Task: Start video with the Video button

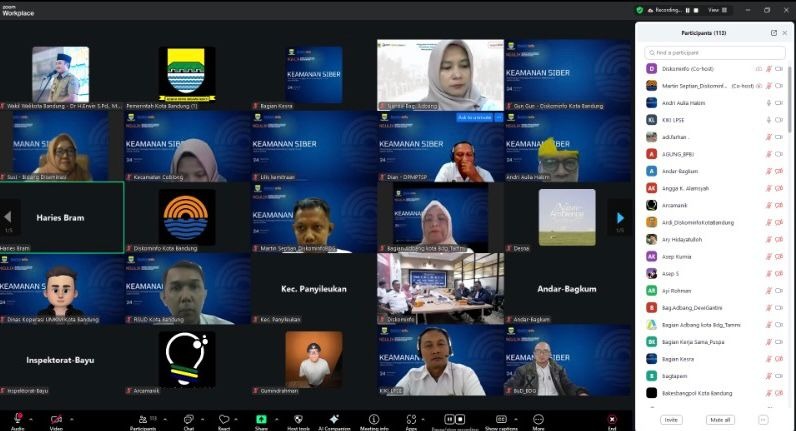Action: [56, 421]
